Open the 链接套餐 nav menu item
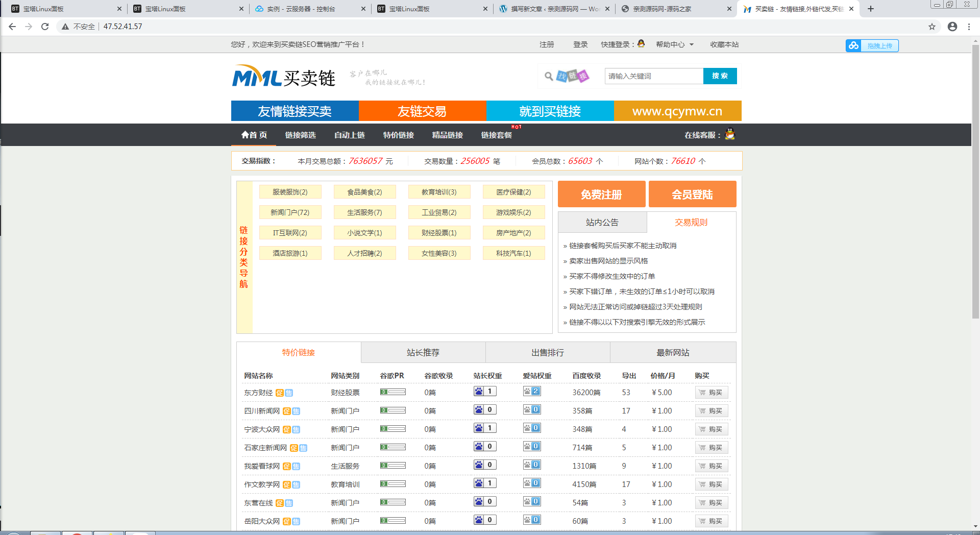Screen dimensions: 980x535 [x=497, y=135]
